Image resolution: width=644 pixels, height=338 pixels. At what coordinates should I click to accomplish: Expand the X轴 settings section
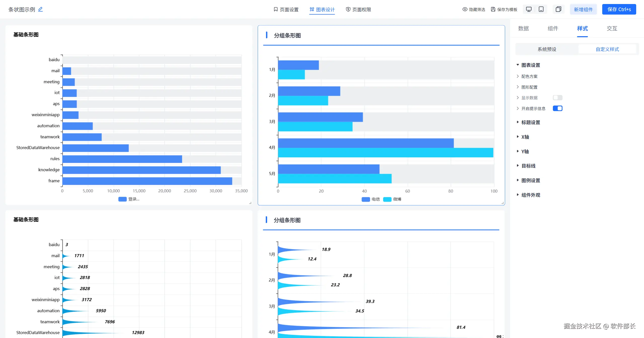(x=525, y=137)
